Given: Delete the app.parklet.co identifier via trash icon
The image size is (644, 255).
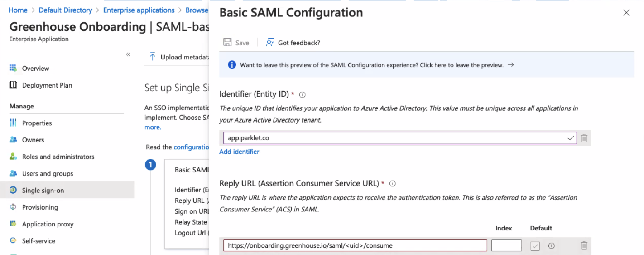Looking at the screenshot, I should [x=584, y=138].
